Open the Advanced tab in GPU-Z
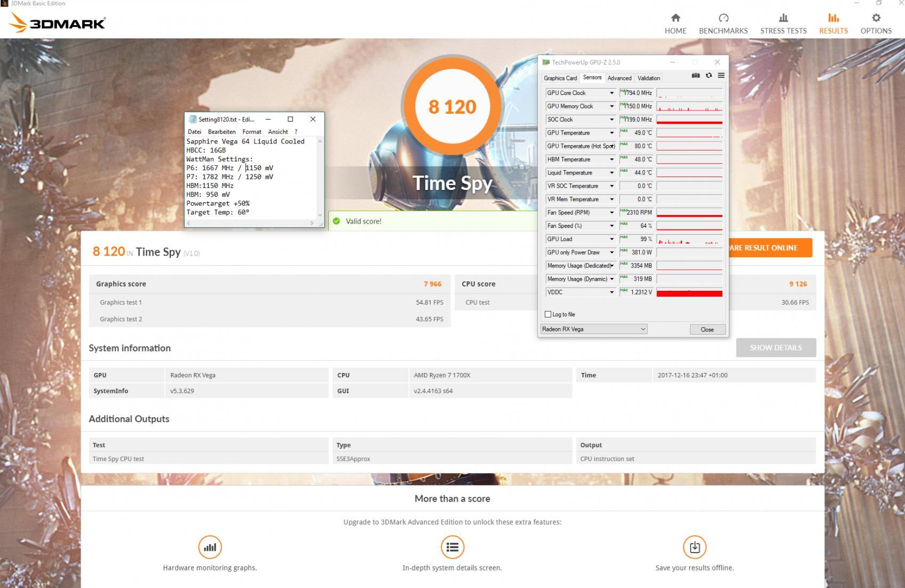Screen dimensions: 905x588 pos(620,78)
